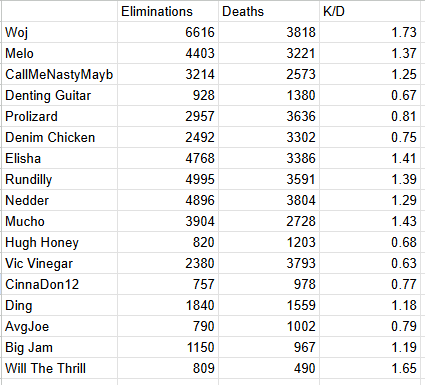Click Melo's deaths cell showing 3221
Image resolution: width=425 pixels, height=385 pixels.
(x=269, y=53)
